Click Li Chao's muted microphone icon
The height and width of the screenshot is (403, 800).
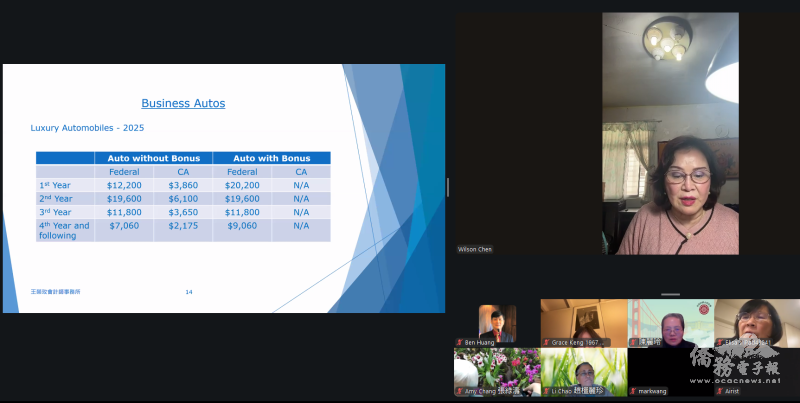point(546,390)
